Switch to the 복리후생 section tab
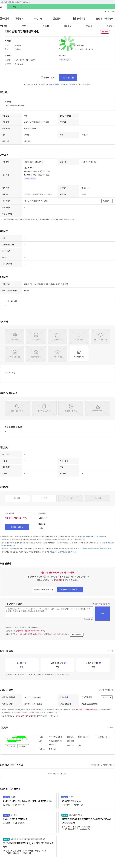 (x=67, y=26)
